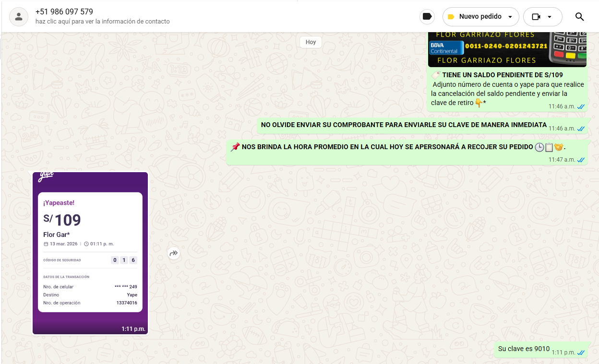Open the BBVA Continental account image

507,48
